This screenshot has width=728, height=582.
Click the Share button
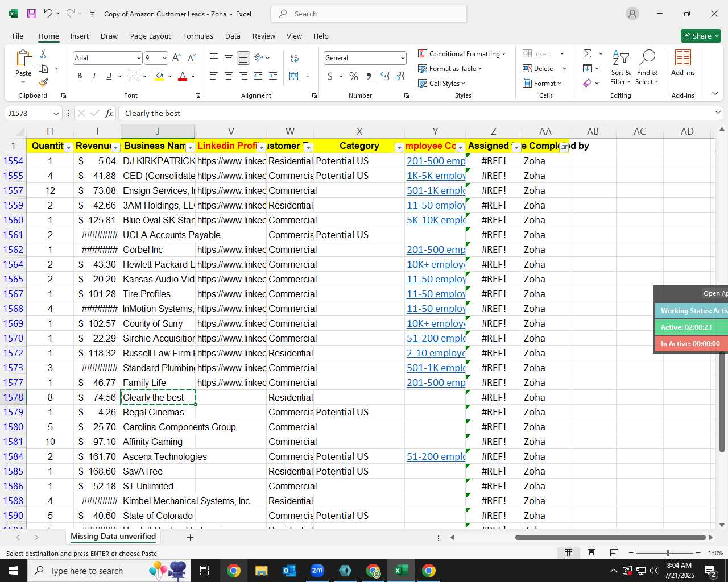(x=701, y=36)
